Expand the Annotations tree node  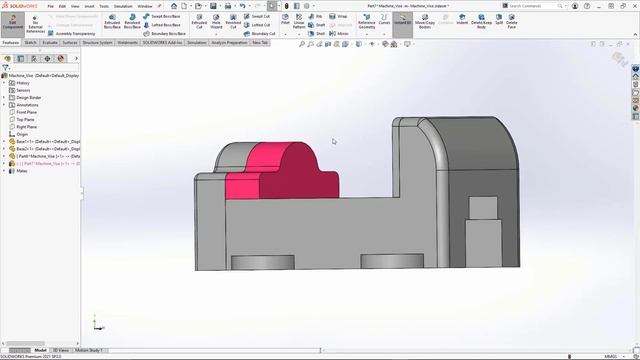[4, 105]
